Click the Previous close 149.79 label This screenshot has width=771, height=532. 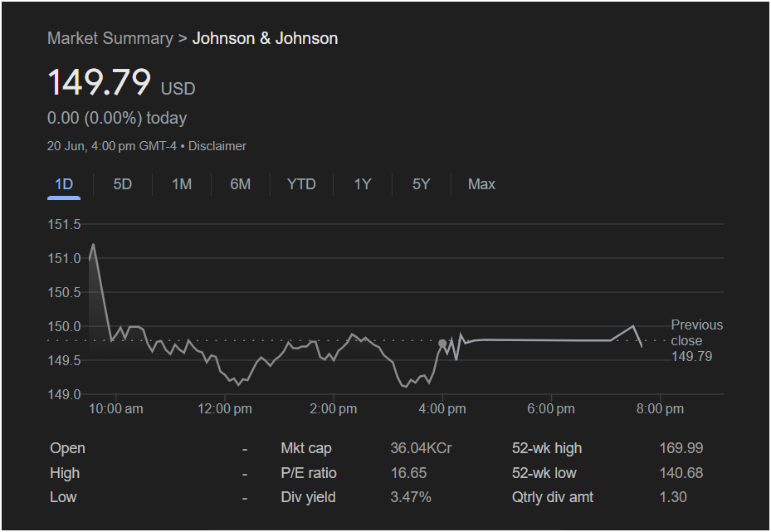tap(696, 340)
